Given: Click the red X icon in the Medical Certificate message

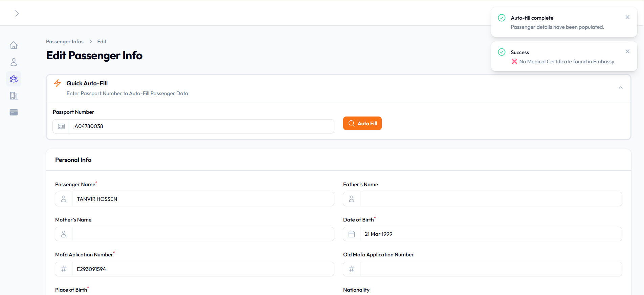Looking at the screenshot, I should click(x=514, y=62).
